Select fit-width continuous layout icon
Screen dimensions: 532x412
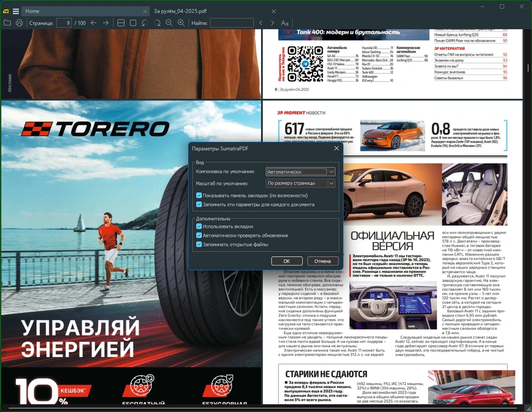point(121,23)
